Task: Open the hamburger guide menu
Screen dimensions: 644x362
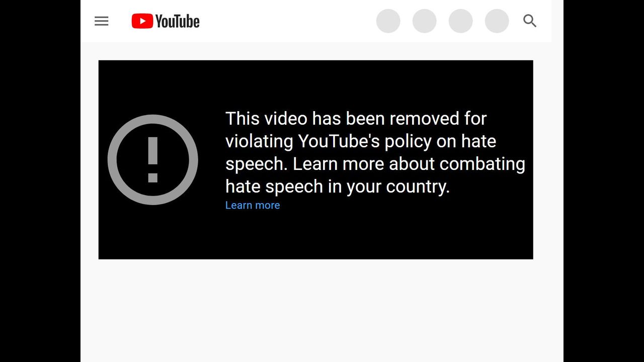Action: pos(102,21)
